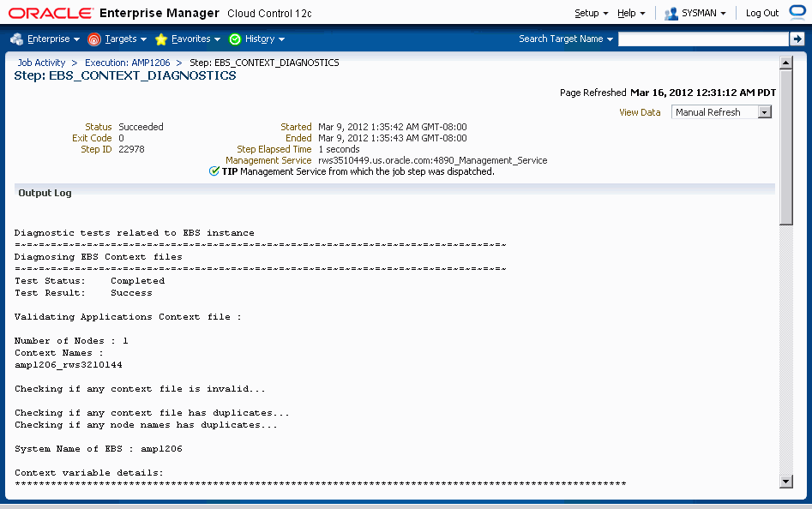Click the scrollbar down arrow
This screenshot has width=812, height=509.
click(x=786, y=482)
